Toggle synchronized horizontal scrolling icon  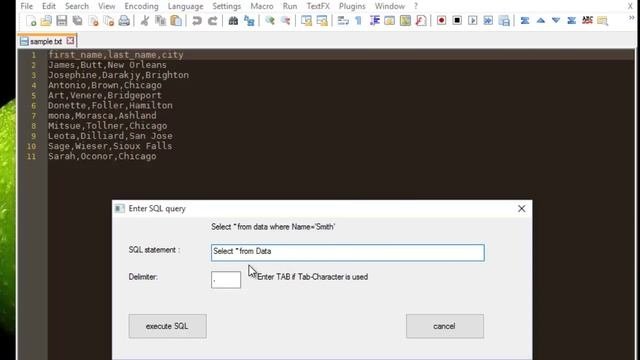322,20
